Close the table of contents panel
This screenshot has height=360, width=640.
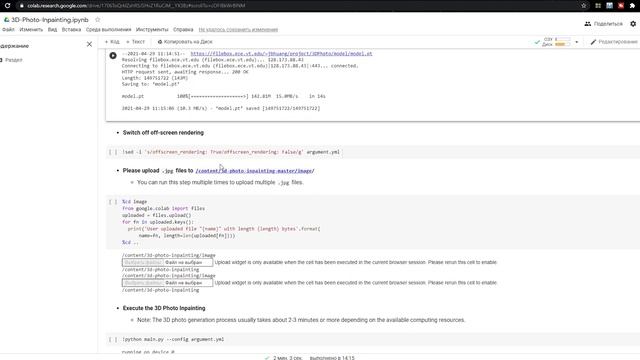89,44
